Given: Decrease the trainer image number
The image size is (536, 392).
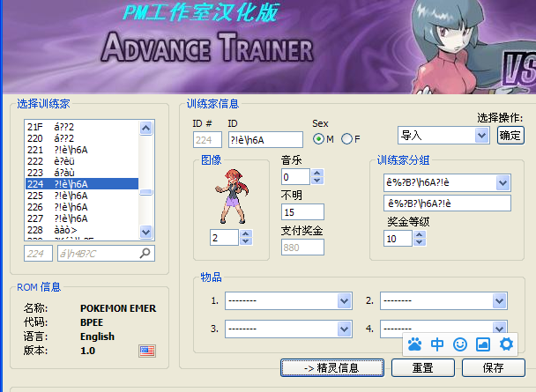Looking at the screenshot, I should click(x=246, y=241).
